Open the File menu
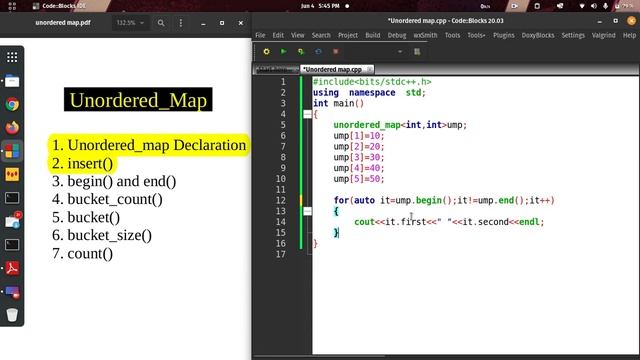The width and height of the screenshot is (640, 360). [x=260, y=35]
